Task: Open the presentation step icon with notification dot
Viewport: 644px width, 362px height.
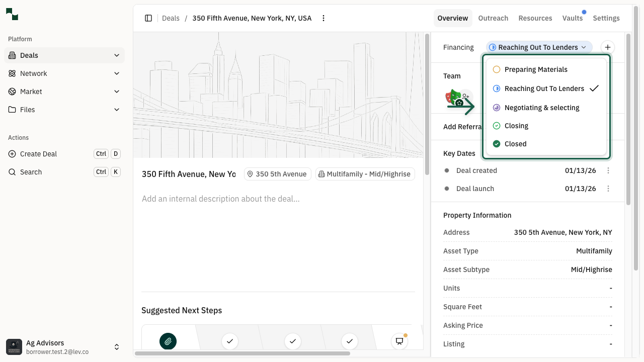Action: click(x=399, y=341)
